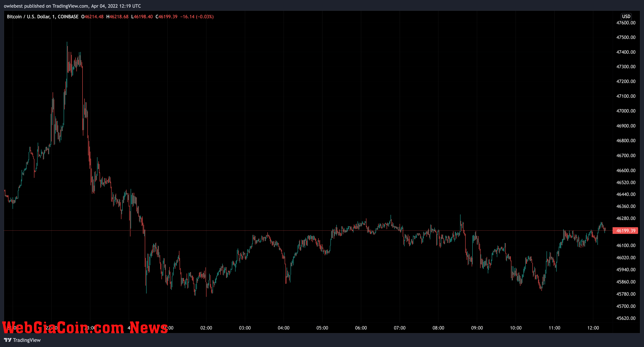Click the 46520.00 price axis label
Image resolution: width=644 pixels, height=347 pixels.
(626, 183)
